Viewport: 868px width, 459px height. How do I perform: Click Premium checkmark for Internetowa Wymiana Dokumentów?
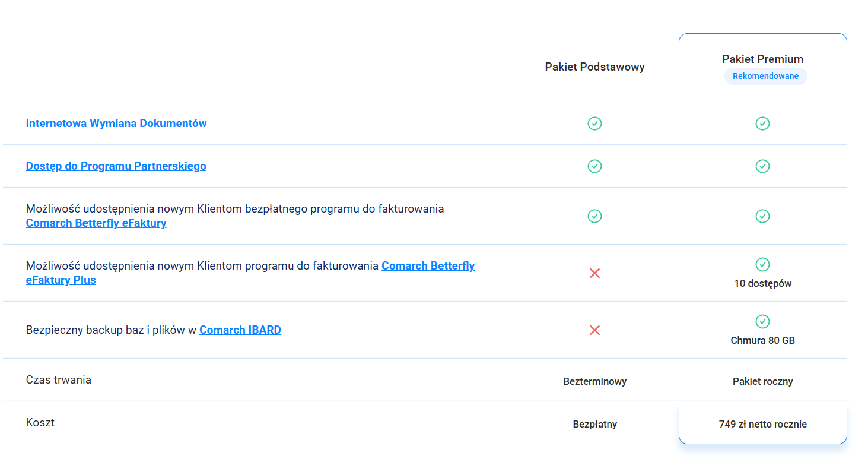(762, 124)
